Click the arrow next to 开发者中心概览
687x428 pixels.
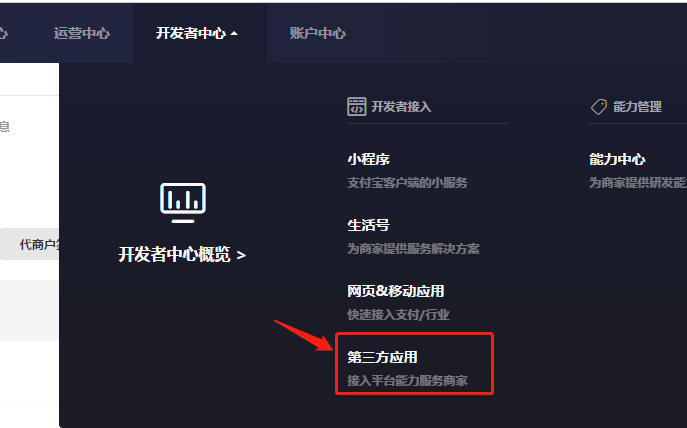tap(241, 255)
